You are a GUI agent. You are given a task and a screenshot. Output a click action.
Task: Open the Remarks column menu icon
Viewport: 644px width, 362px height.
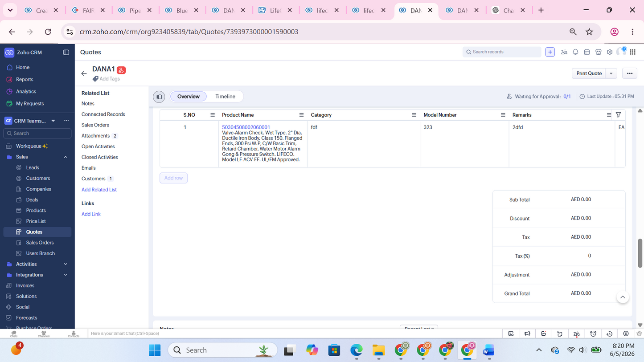pyautogui.click(x=609, y=115)
